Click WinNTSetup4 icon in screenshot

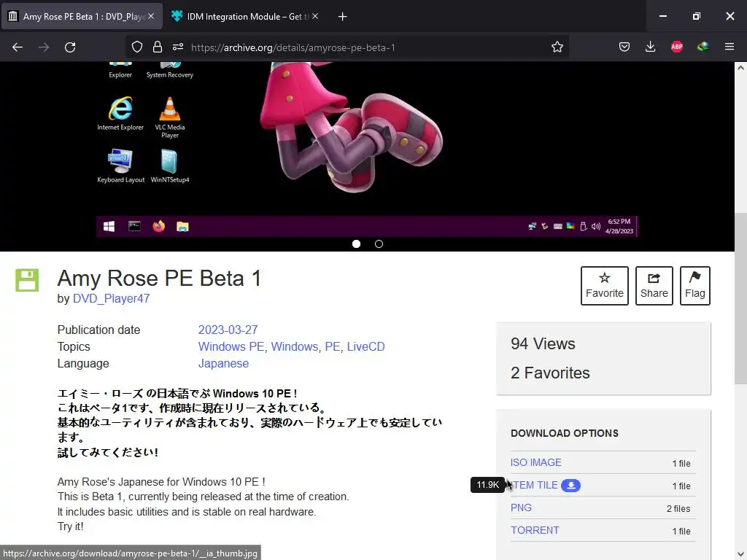pos(169,166)
